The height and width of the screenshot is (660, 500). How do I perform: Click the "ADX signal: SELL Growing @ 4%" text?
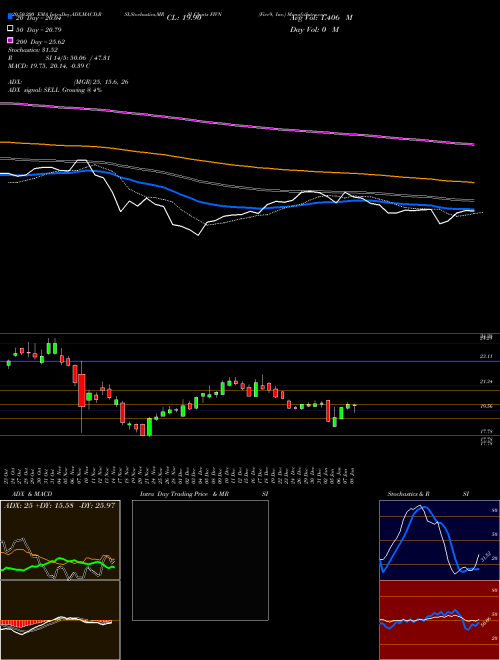[55, 90]
